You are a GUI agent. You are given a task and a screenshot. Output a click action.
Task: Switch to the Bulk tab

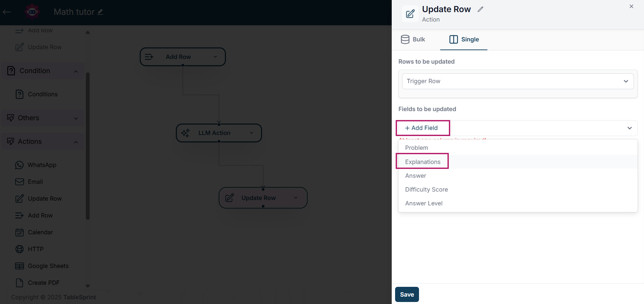pyautogui.click(x=413, y=39)
